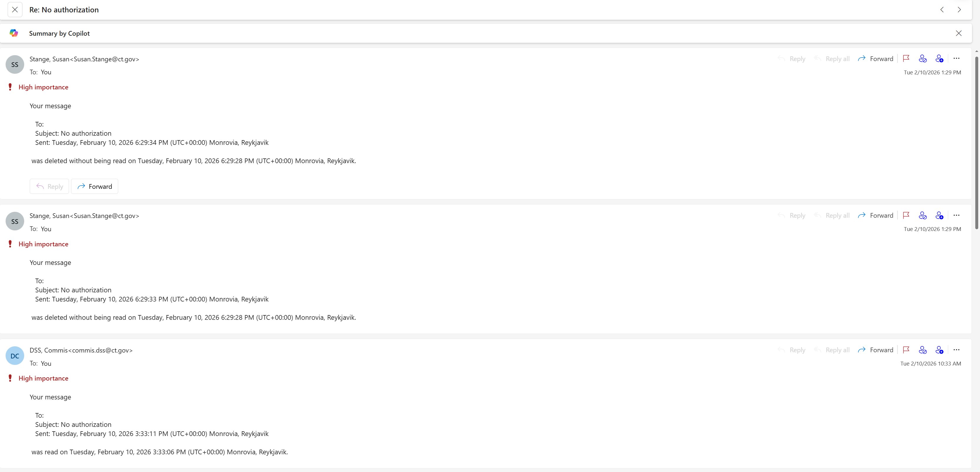Viewport: 980px width, 472px height.
Task: Open more actions on the first message
Action: (x=956, y=59)
